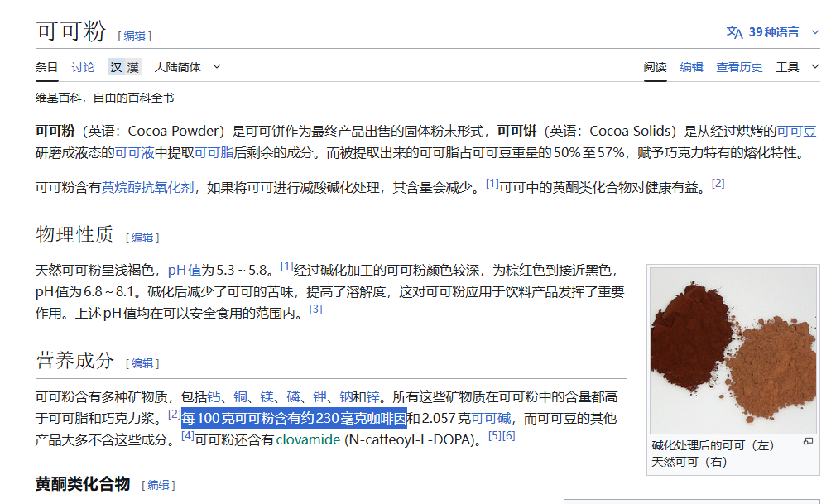
Task: Click the language translation icon
Action: point(734,32)
